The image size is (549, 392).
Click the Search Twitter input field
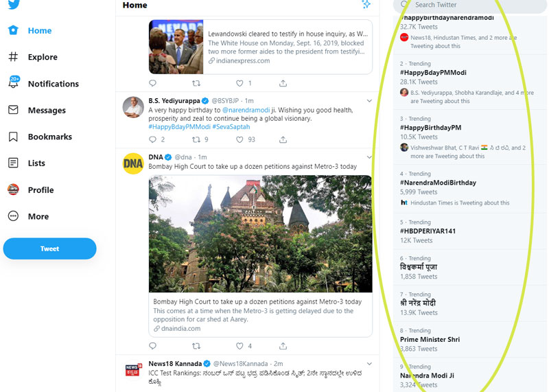point(474,5)
